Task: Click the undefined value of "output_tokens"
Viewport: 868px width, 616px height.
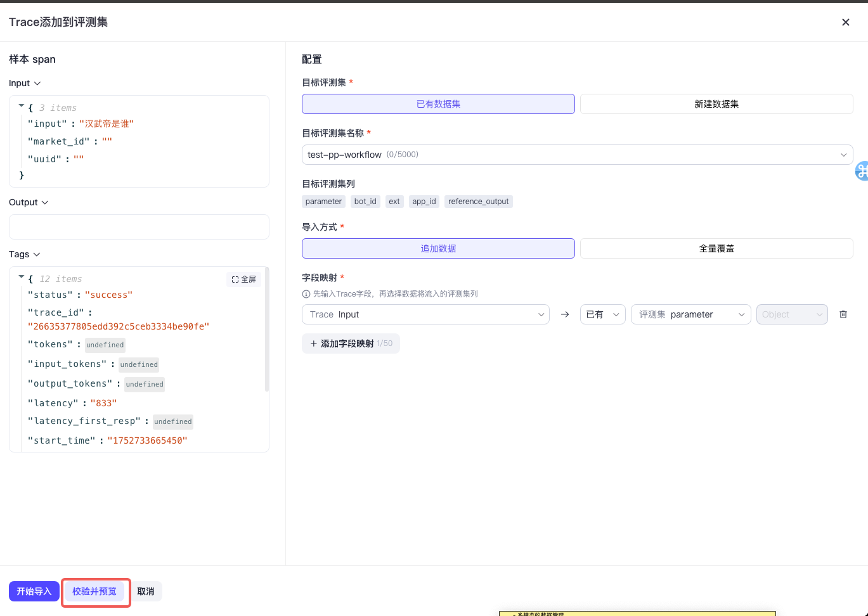Action: click(145, 384)
